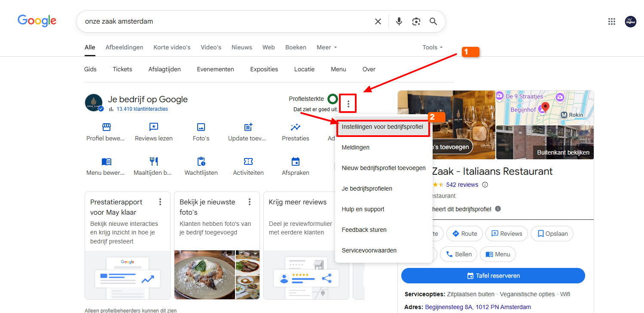Click the Buitenkant bekijken thumbnail
The height and width of the screenshot is (313, 644).
(x=545, y=143)
